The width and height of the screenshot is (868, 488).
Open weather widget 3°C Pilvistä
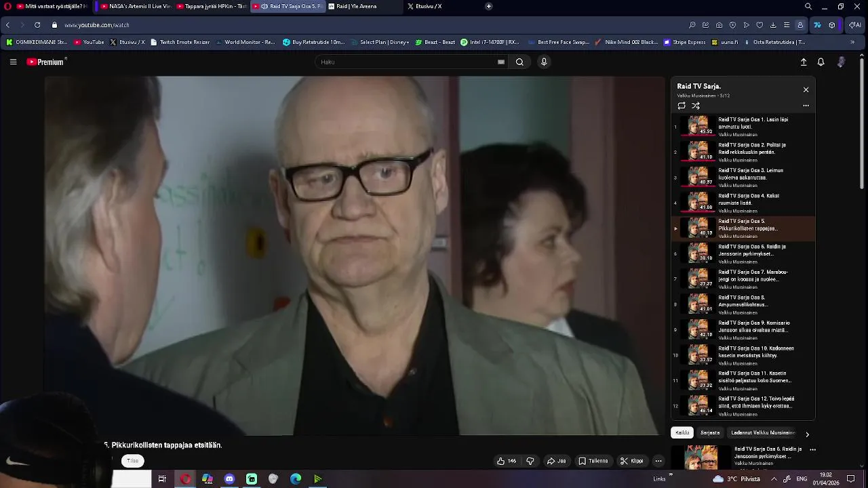pos(736,479)
